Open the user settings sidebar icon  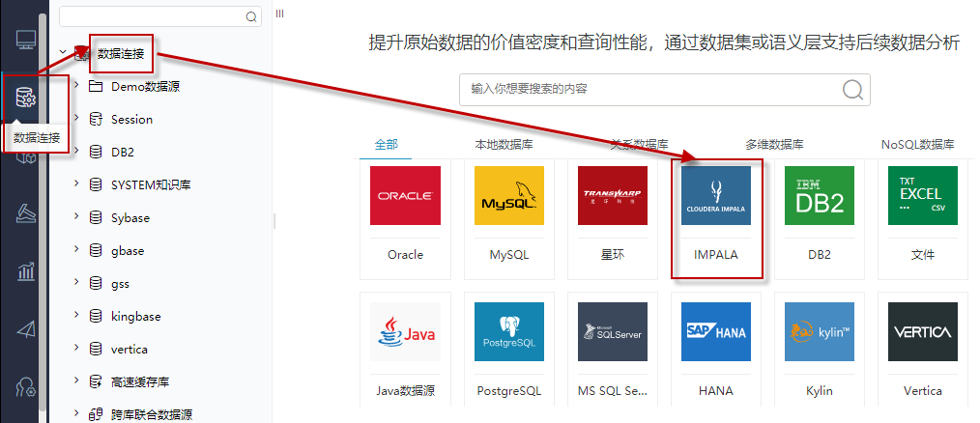tap(26, 387)
